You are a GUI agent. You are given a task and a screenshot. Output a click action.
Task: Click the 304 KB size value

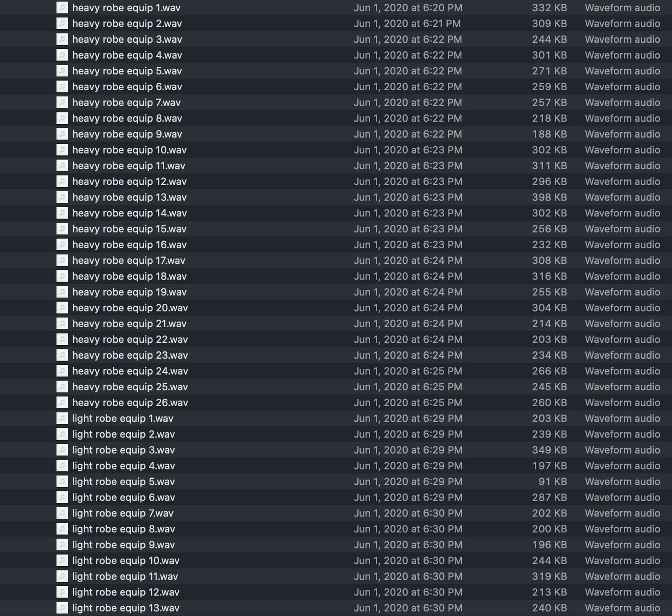point(549,308)
